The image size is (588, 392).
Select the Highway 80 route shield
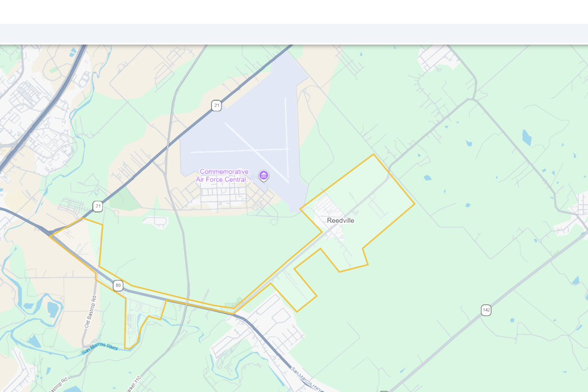tap(118, 286)
